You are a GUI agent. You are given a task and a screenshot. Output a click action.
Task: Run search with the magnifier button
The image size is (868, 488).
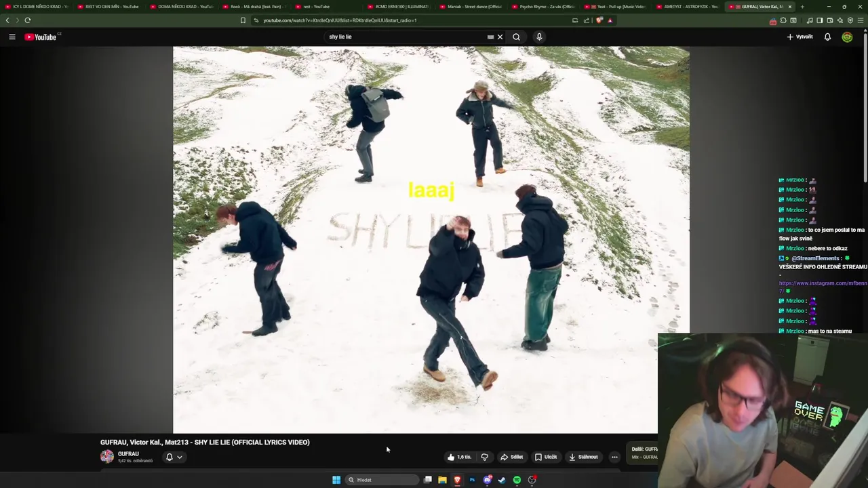pyautogui.click(x=516, y=37)
